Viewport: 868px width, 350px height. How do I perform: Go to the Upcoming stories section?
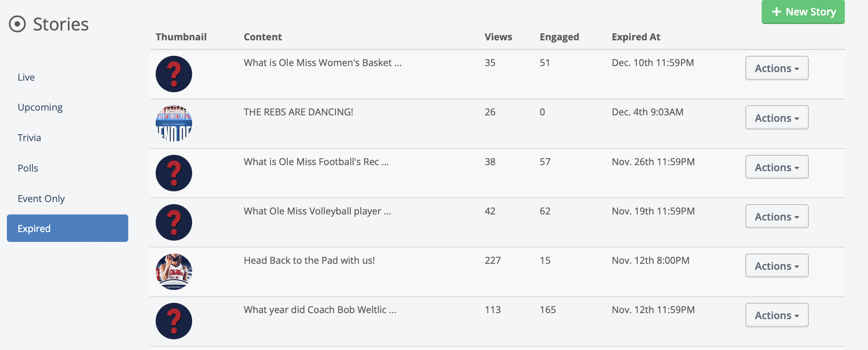click(40, 107)
